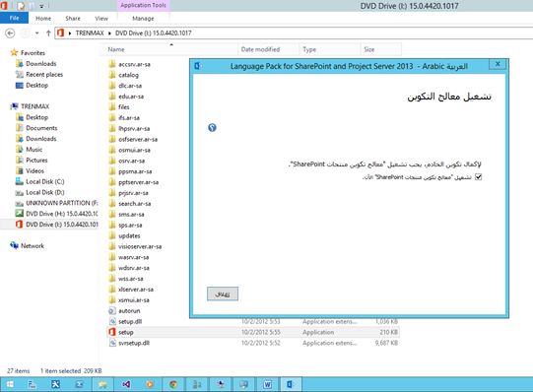Viewport: 533px width, 392px height.
Task: Select the autorun file
Action: 129,311
